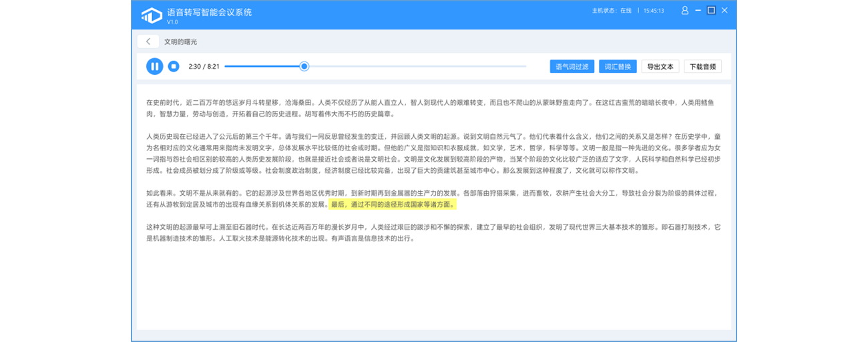
Task: Pause the audio playback
Action: 154,66
